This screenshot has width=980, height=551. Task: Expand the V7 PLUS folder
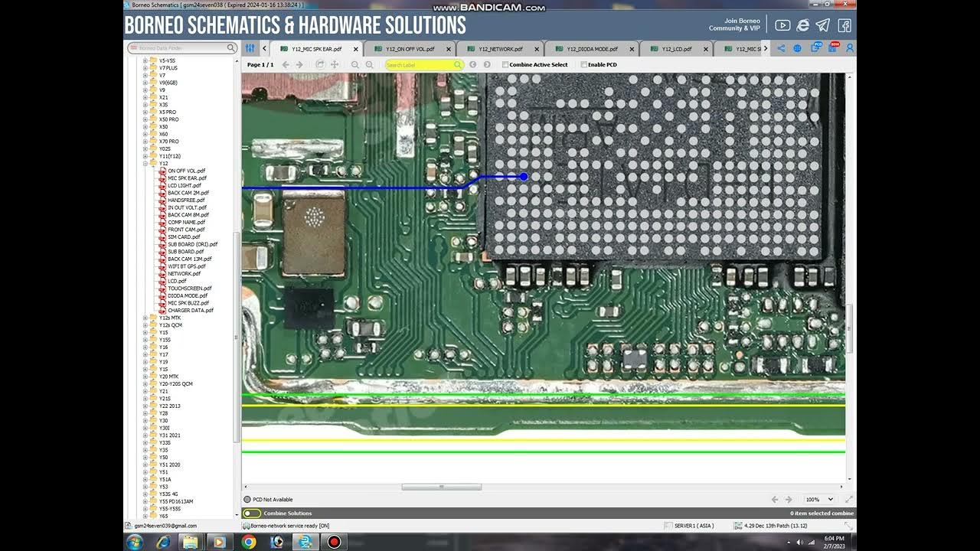[x=145, y=68]
